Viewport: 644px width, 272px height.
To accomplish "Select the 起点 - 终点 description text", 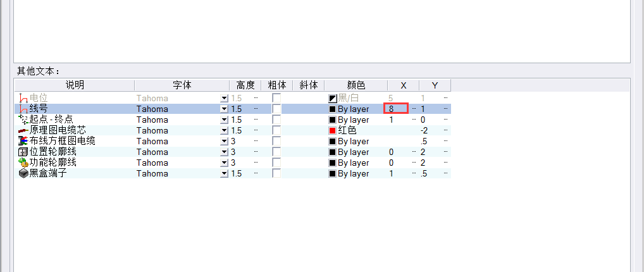I will click(51, 120).
